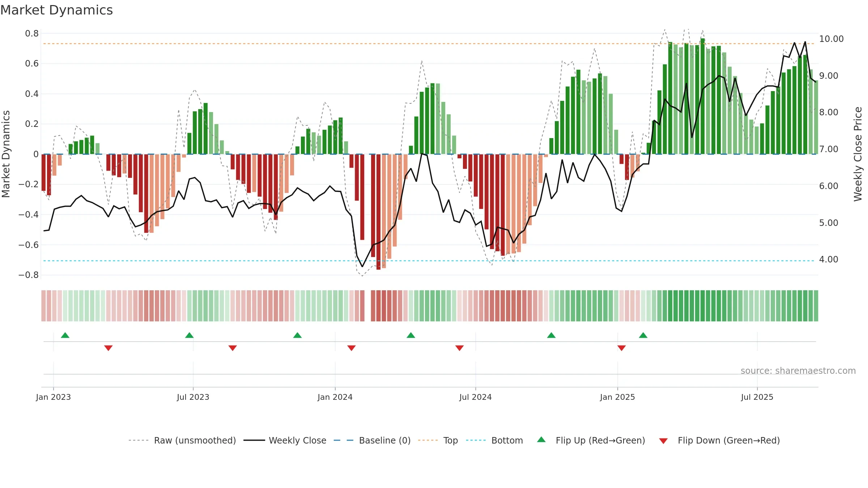The height and width of the screenshot is (488, 868).
Task: Click the 10.00 price axis label
Action: 831,39
